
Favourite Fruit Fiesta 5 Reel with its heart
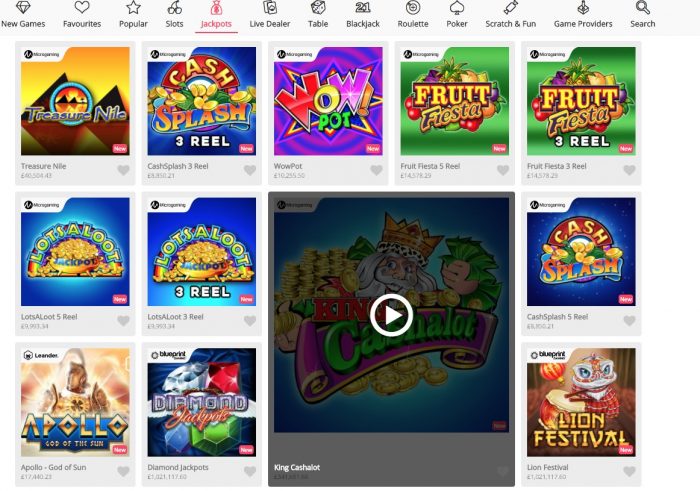(x=503, y=170)
